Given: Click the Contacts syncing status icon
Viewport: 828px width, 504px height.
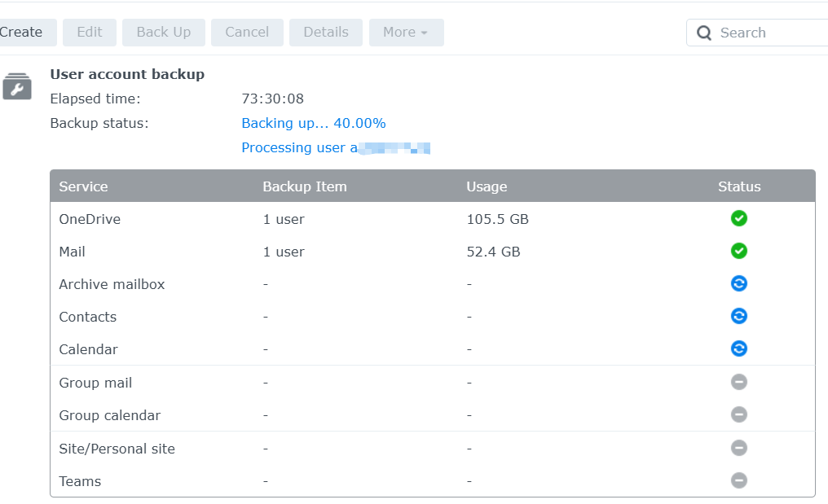Looking at the screenshot, I should [x=739, y=316].
